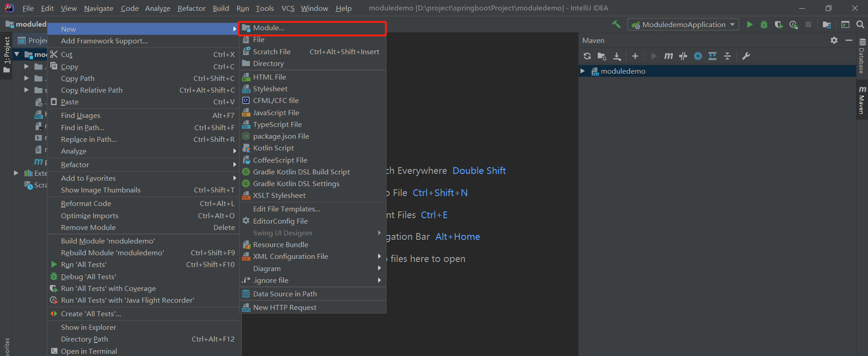The height and width of the screenshot is (356, 868).
Task: Choose Show in Explorer
Action: click(x=144, y=327)
